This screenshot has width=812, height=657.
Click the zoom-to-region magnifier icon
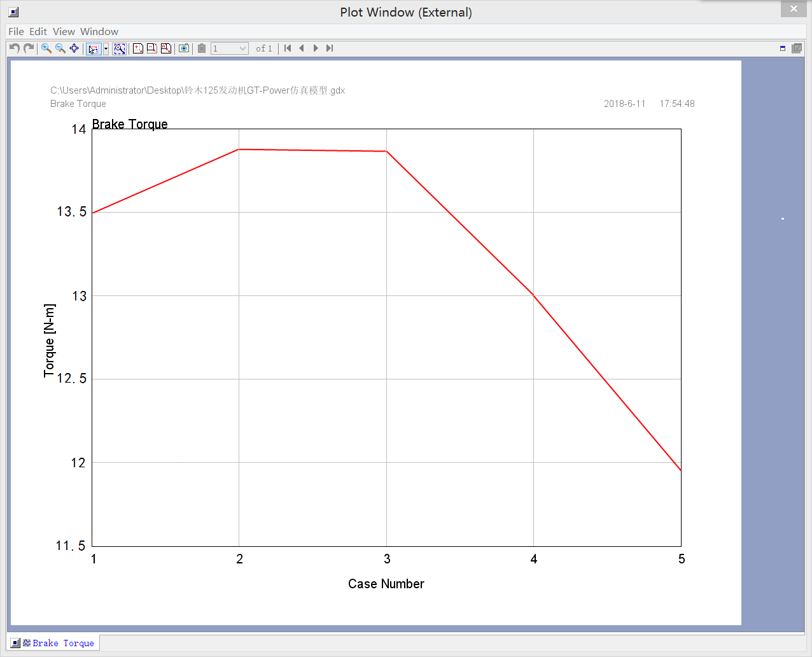tap(119, 49)
